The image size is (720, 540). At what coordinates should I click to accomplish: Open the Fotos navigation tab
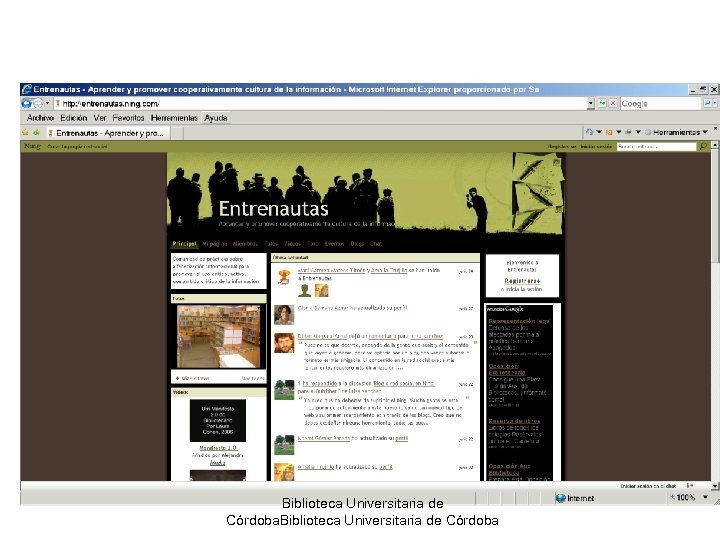click(271, 244)
